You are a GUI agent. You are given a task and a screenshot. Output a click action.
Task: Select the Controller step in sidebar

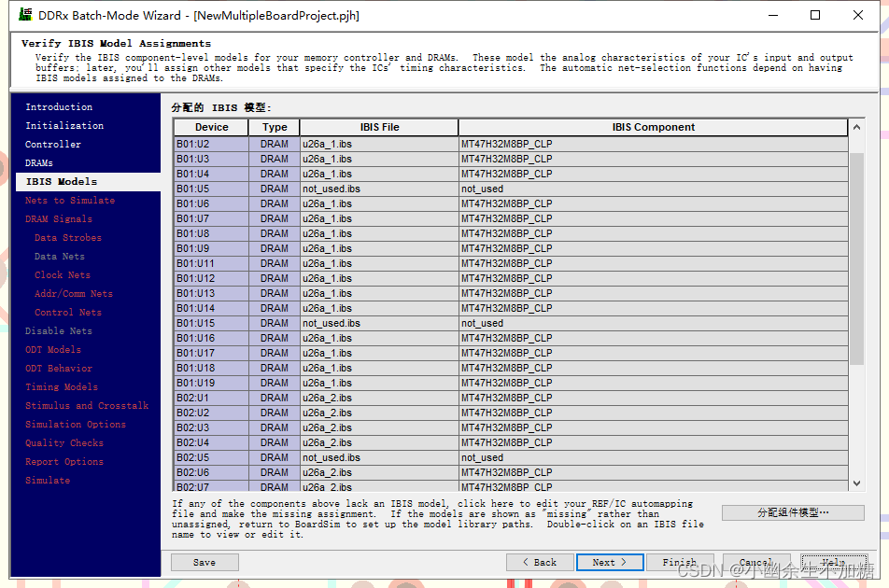[x=53, y=145]
